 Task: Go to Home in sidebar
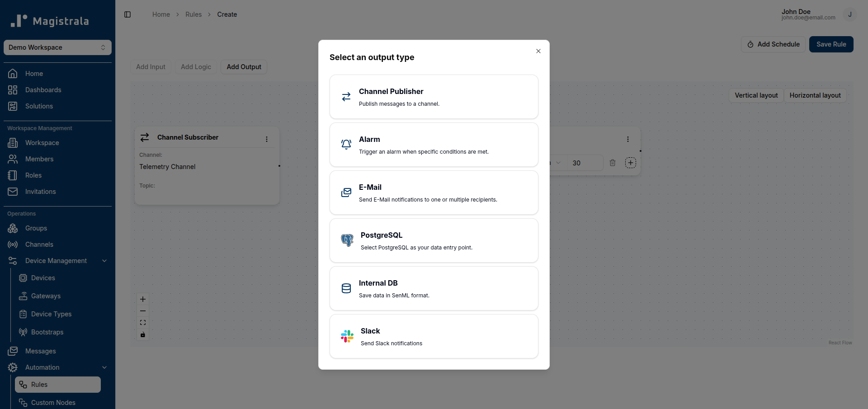click(x=57, y=74)
